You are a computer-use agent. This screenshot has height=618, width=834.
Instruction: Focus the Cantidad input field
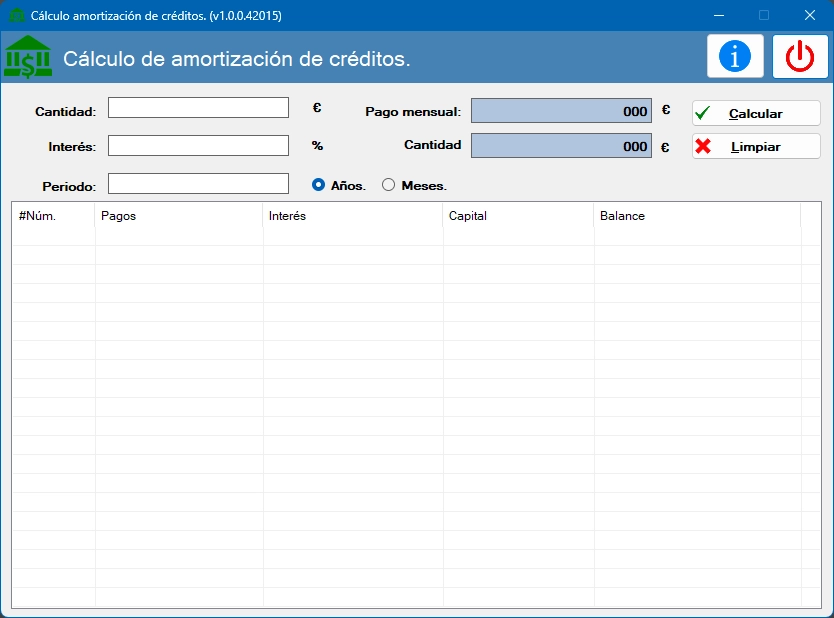tap(198, 108)
